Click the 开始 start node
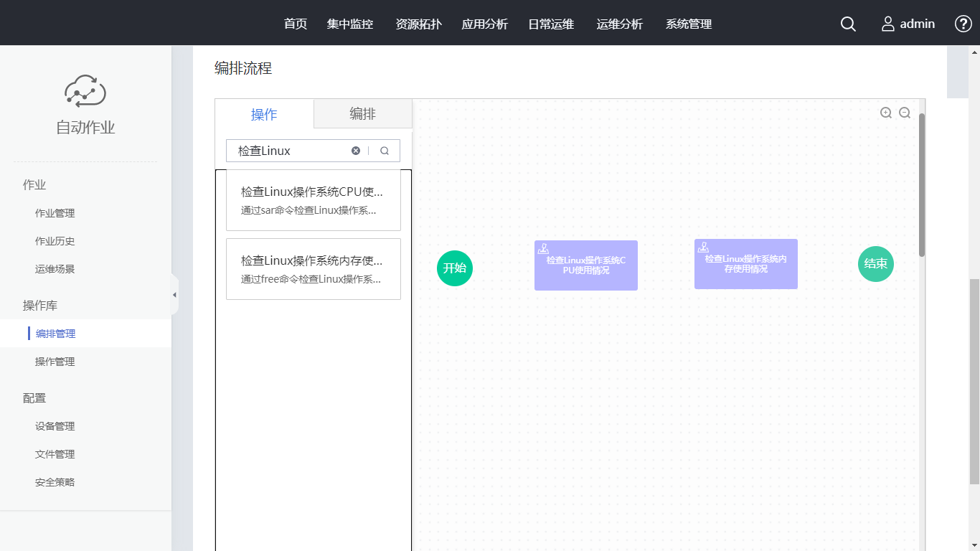The image size is (980, 551). pos(455,268)
